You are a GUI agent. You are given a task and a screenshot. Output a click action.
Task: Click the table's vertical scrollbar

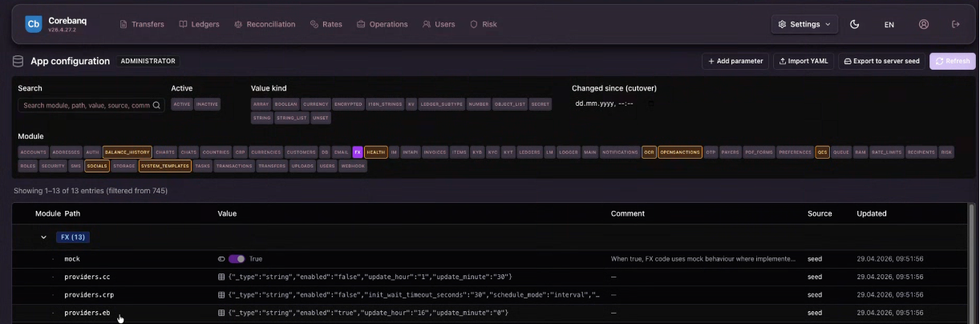coord(973,263)
